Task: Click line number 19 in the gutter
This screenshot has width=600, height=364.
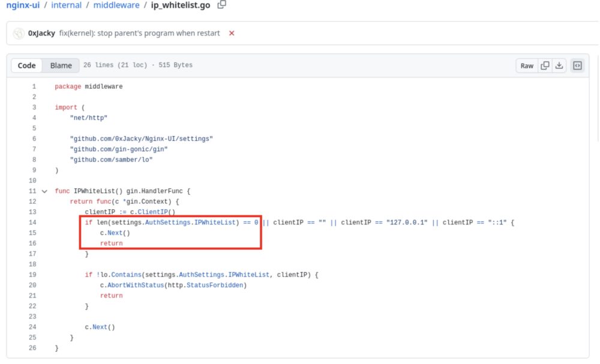Action: click(32, 275)
